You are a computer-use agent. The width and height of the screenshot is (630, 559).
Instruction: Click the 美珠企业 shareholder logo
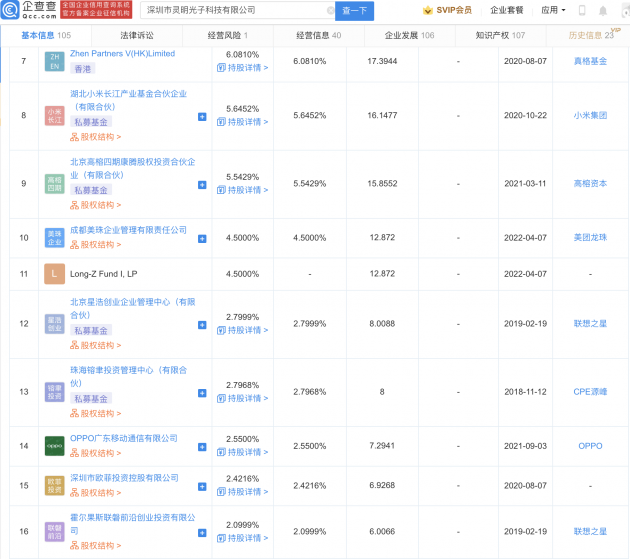tap(54, 238)
